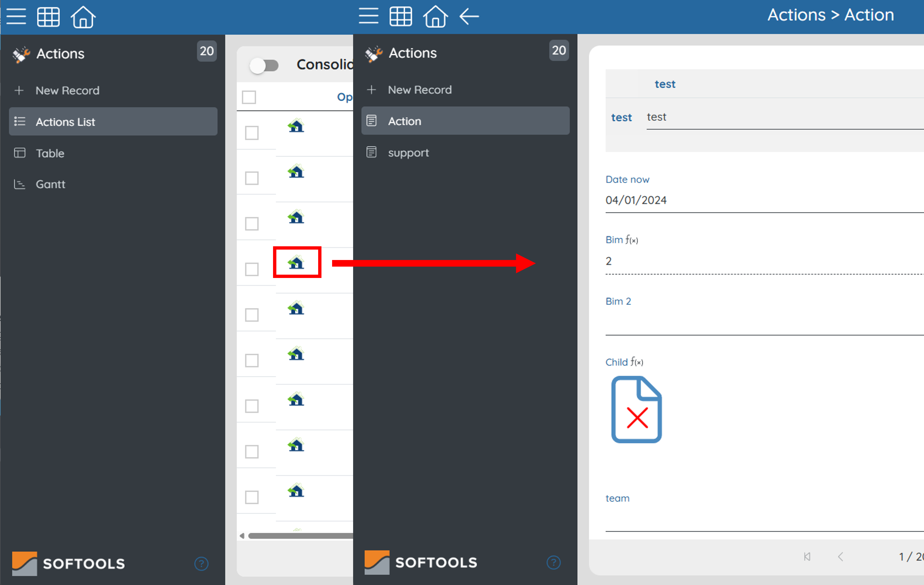Tick the seventh row checkbox
This screenshot has height=585, width=924.
pos(252,406)
